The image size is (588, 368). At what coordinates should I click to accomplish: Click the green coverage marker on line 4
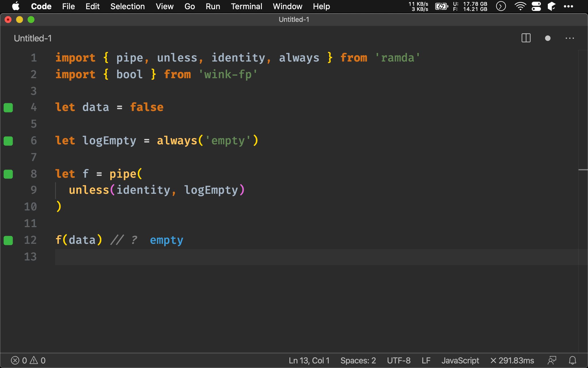click(8, 108)
